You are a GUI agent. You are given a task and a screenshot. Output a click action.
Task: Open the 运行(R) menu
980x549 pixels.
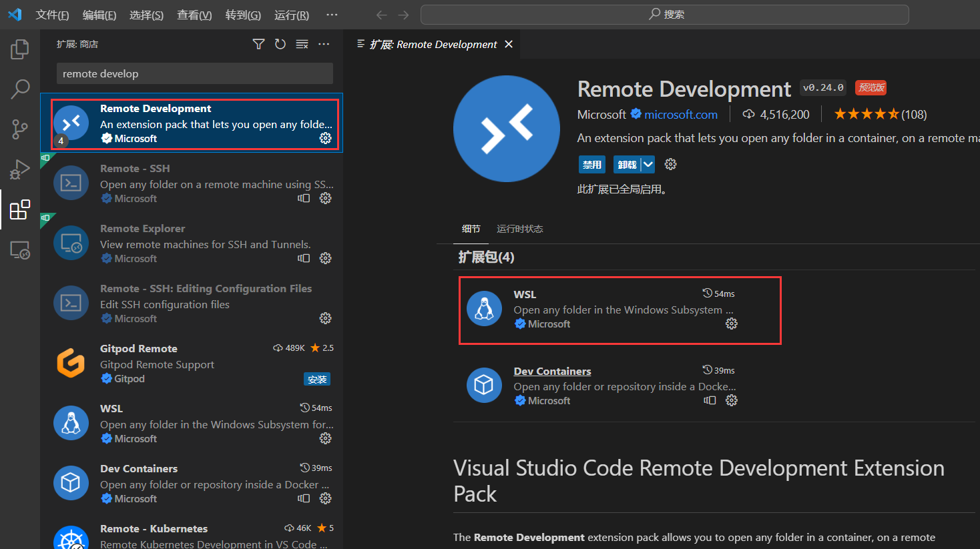[x=292, y=15]
